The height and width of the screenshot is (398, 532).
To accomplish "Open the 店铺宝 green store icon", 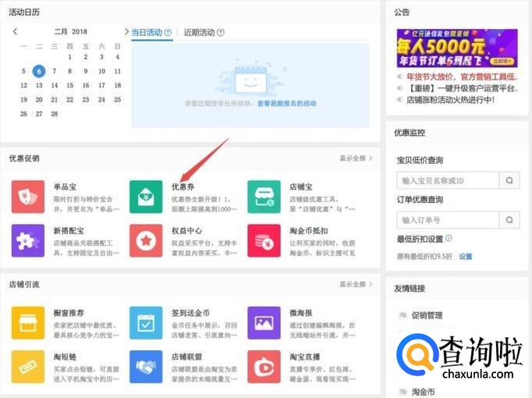I will point(264,197).
